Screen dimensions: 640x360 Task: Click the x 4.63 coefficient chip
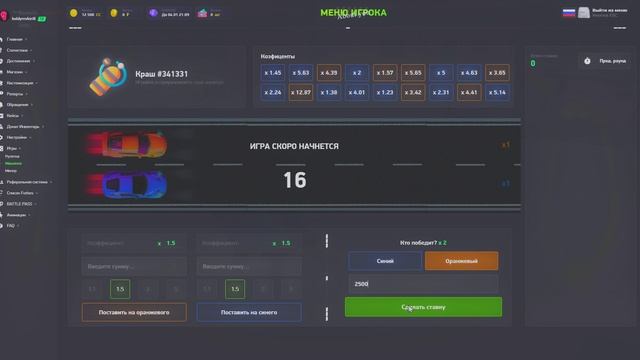pyautogui.click(x=469, y=73)
